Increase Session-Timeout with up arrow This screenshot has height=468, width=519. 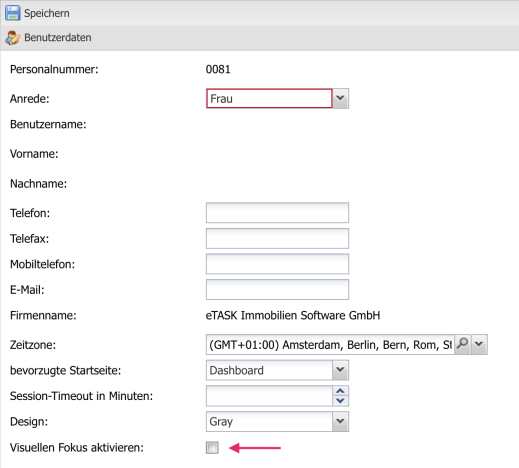pyautogui.click(x=340, y=391)
